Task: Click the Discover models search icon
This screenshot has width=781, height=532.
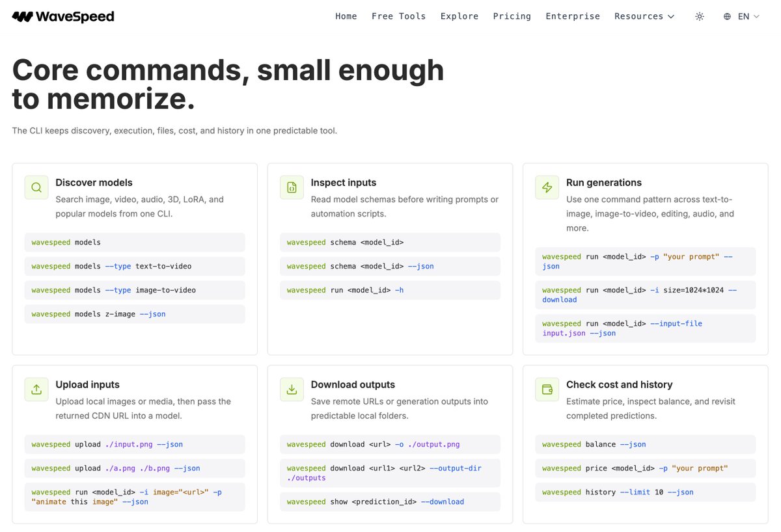Action: [x=36, y=187]
